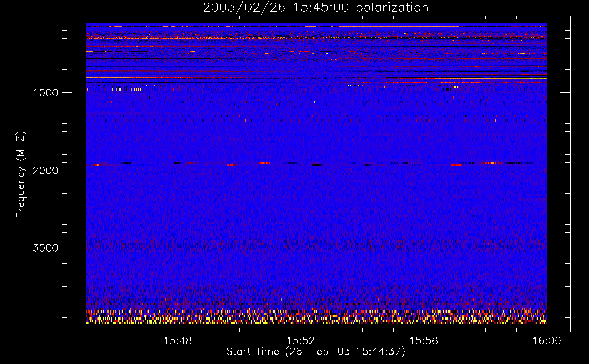This screenshot has width=589, height=364.
Task: Click the 3000 frequency tick label
Action: click(46, 248)
